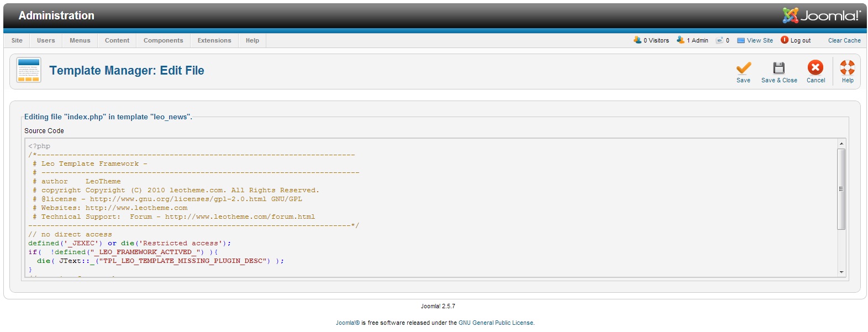The height and width of the screenshot is (332, 868).
Task: Click the 'die( JText::_' code line
Action: click(161, 261)
